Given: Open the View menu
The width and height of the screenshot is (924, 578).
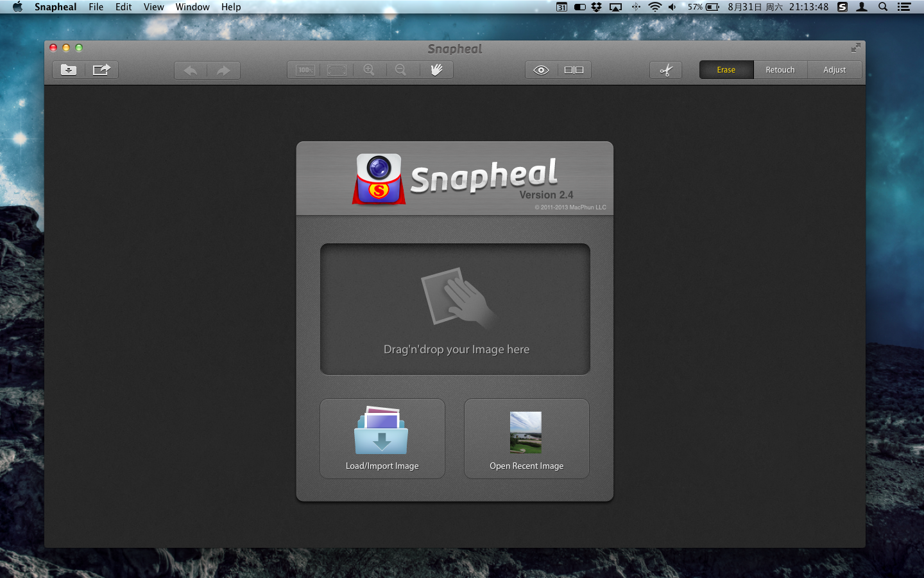Looking at the screenshot, I should pos(154,7).
